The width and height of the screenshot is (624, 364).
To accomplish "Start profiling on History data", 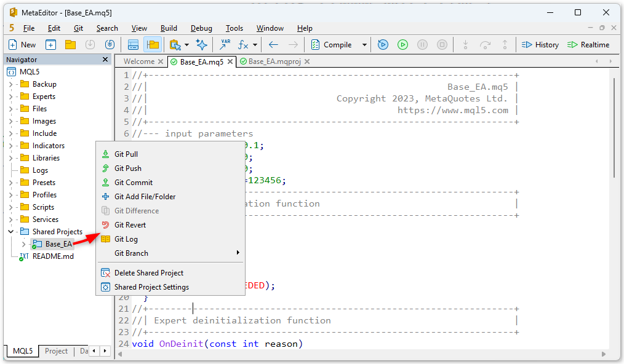I will pyautogui.click(x=540, y=45).
